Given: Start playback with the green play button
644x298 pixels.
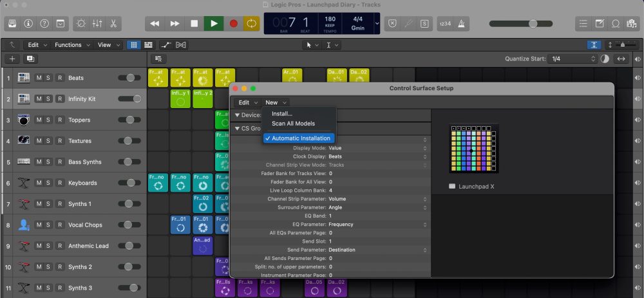Looking at the screenshot, I should pyautogui.click(x=214, y=24).
